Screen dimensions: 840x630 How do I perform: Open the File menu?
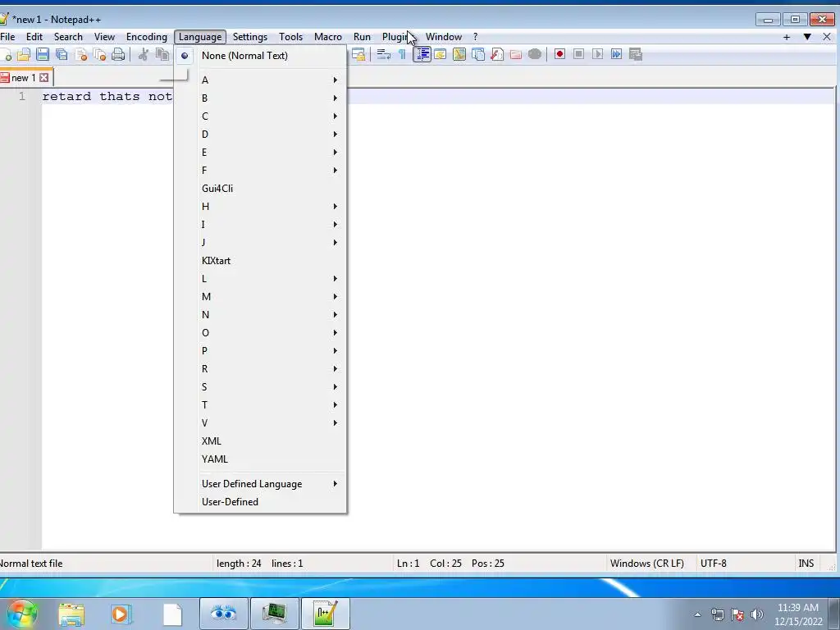tap(7, 37)
